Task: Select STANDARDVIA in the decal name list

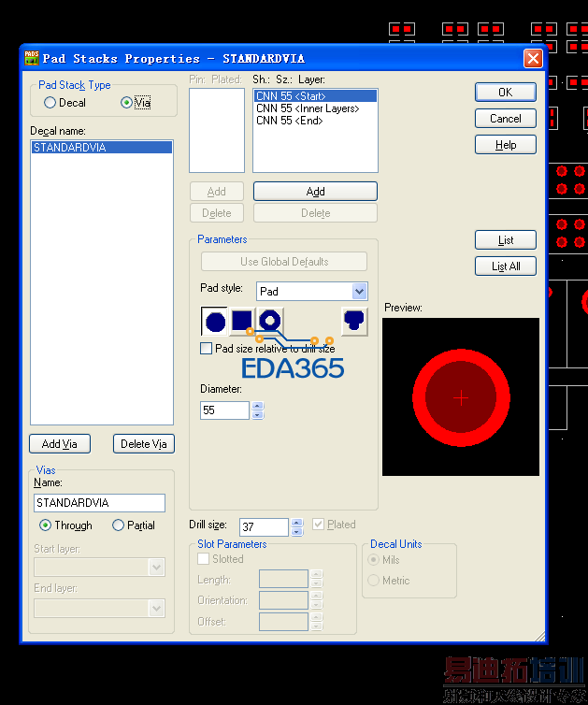Action: tap(70, 148)
